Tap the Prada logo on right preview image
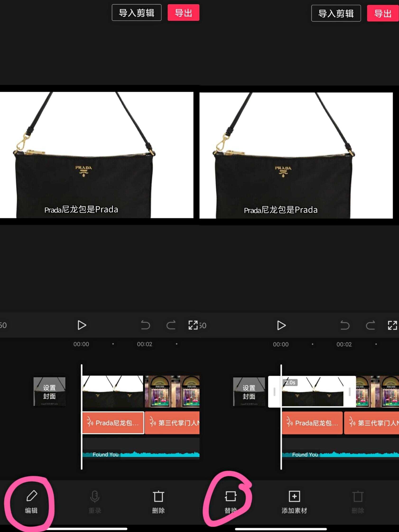Image resolution: width=399 pixels, height=532 pixels. pos(283,172)
